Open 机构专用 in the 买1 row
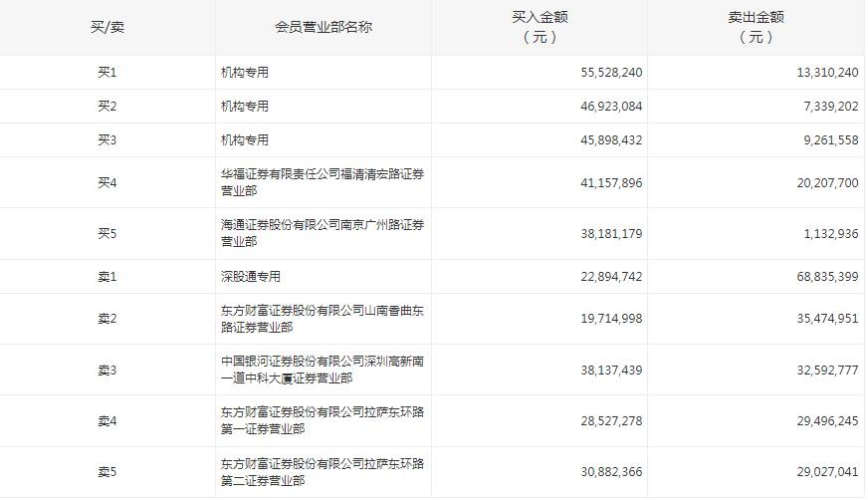868x500 pixels. (245, 73)
